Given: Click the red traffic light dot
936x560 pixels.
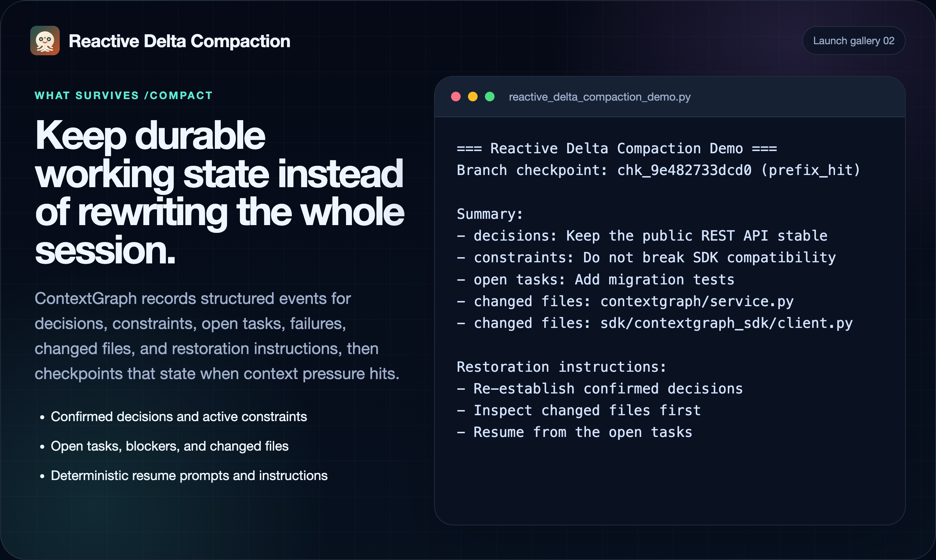Looking at the screenshot, I should tap(456, 97).
